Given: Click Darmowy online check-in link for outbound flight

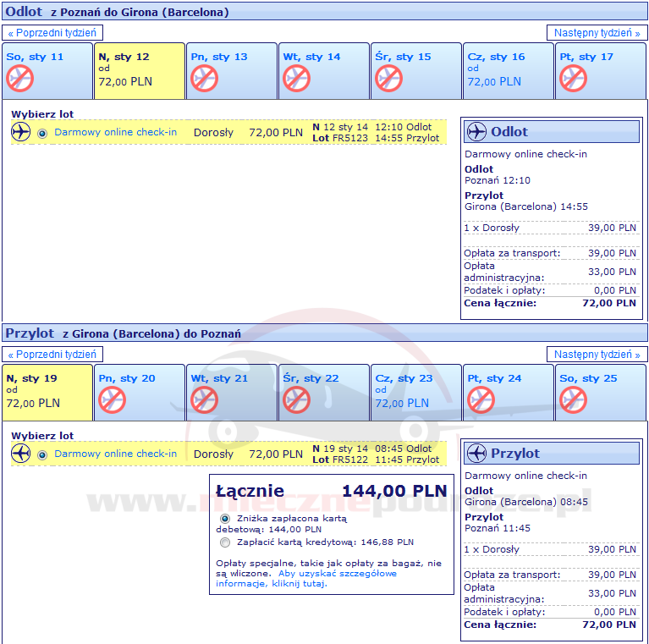Looking at the screenshot, I should coord(115,132).
